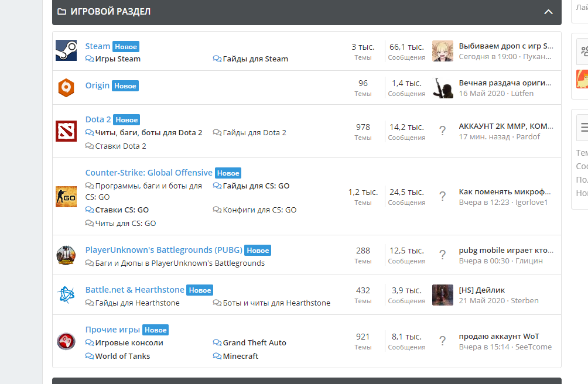Open the Ставки CS: GO subforum

pos(122,210)
